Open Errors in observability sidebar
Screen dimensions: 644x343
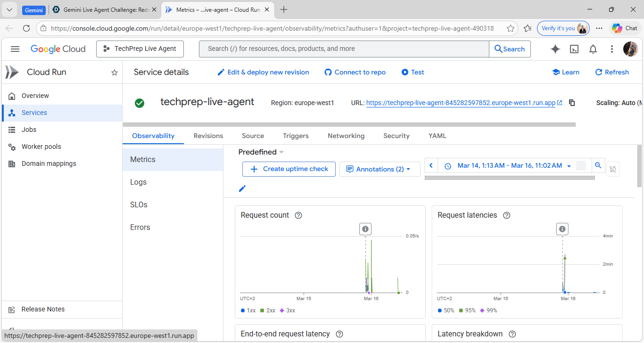(173, 228)
